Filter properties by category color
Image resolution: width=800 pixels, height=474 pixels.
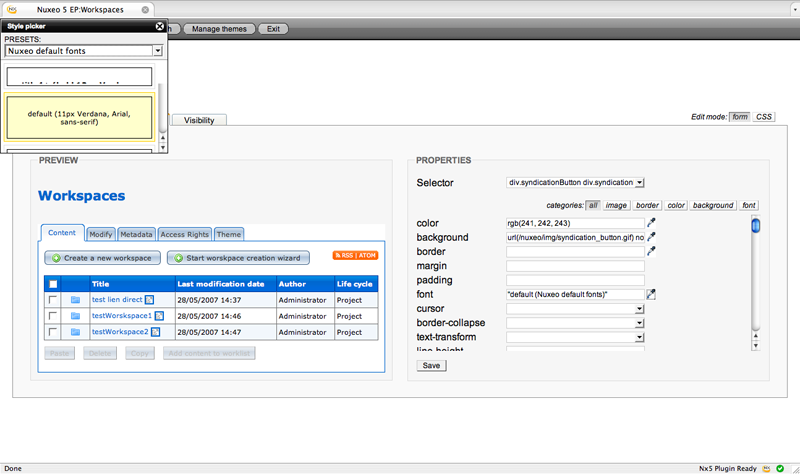[x=676, y=205]
